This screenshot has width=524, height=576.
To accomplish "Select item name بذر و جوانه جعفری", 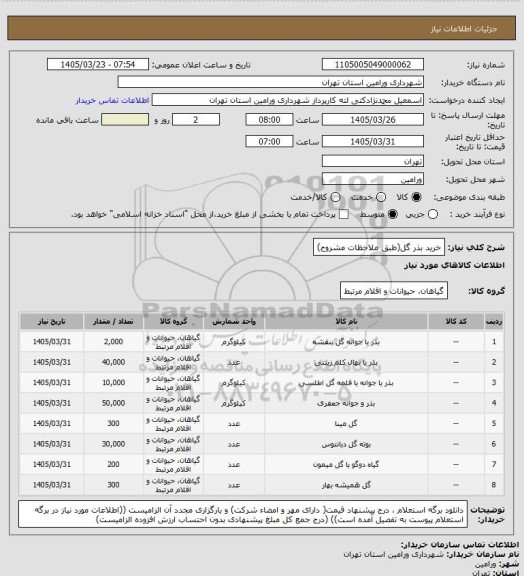I will pos(346,403).
